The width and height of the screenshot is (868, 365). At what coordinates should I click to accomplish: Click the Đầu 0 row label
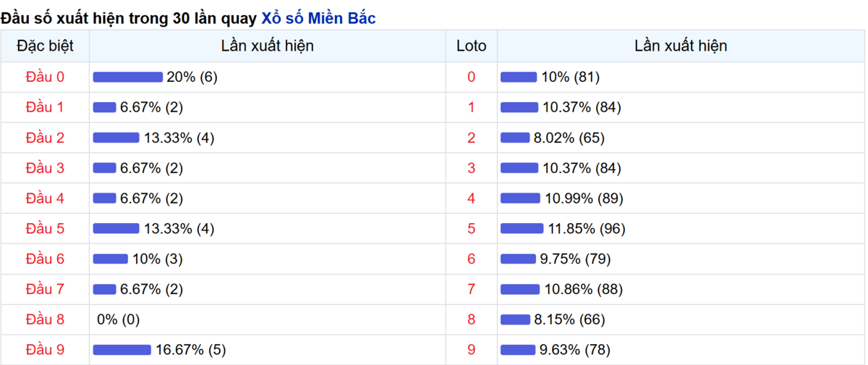(45, 77)
